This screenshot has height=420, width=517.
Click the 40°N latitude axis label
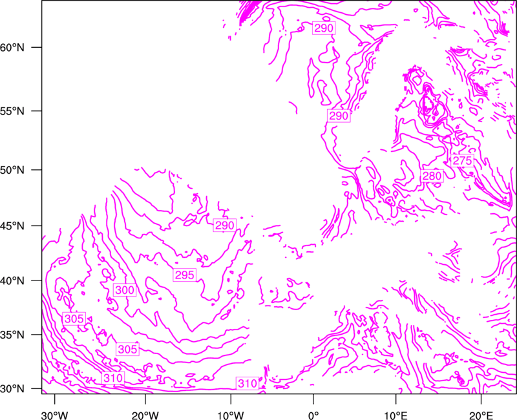point(12,281)
